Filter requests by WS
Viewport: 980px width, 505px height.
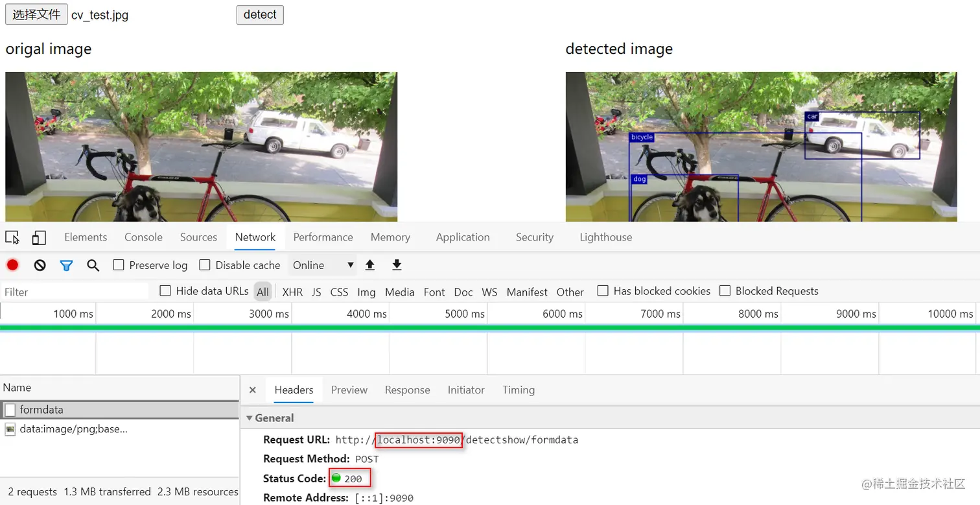pos(490,292)
